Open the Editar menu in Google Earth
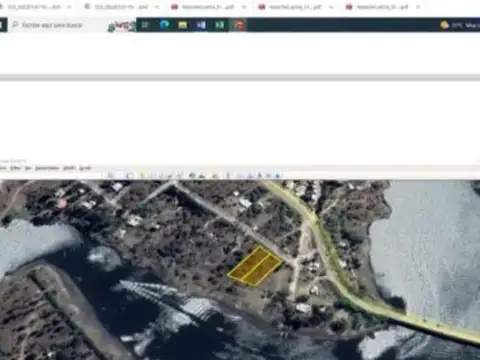 coord(15,168)
